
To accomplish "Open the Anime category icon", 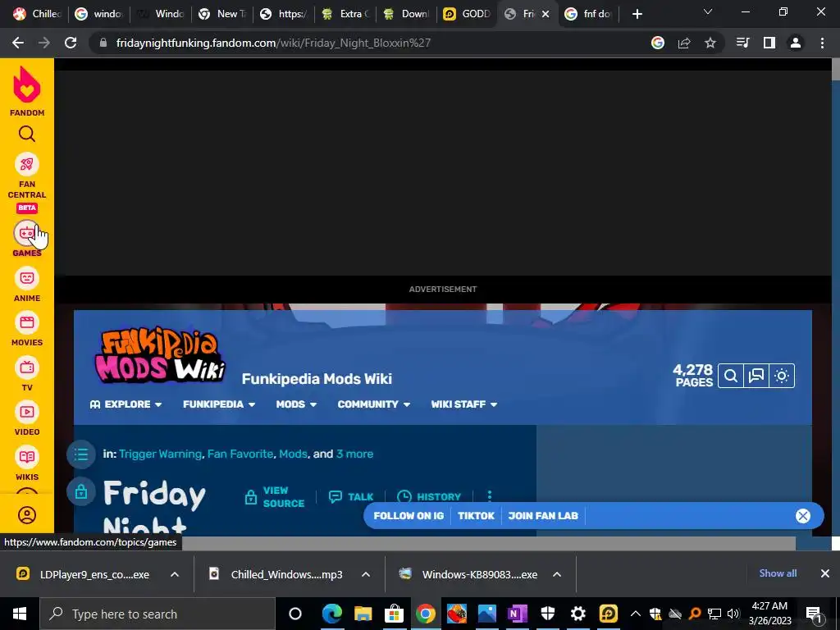I will pyautogui.click(x=27, y=278).
